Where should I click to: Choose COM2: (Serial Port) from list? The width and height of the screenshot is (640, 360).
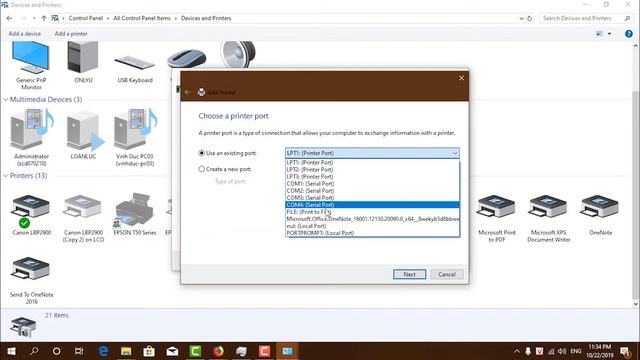coord(372,191)
